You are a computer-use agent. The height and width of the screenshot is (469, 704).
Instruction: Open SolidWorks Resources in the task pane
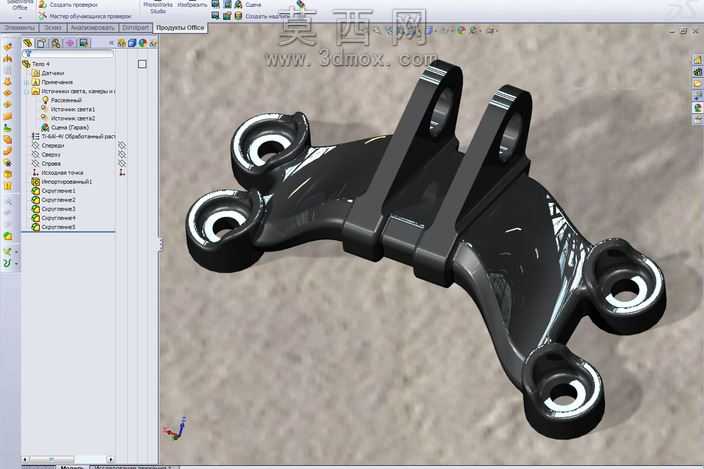pos(697,60)
